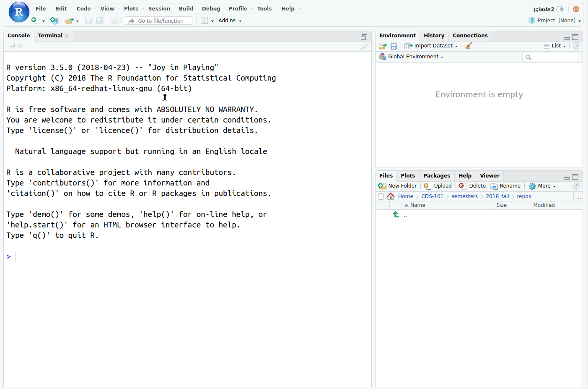Navigate to the CDS-101 breadcrumb

pyautogui.click(x=432, y=196)
